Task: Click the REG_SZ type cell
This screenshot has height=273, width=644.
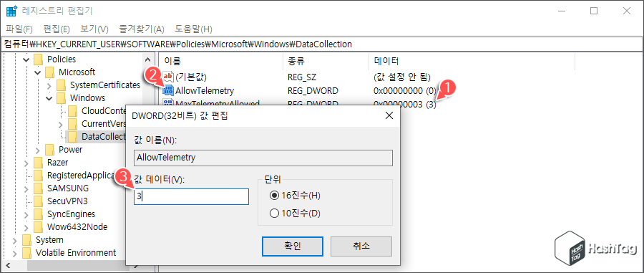Action: click(302, 77)
